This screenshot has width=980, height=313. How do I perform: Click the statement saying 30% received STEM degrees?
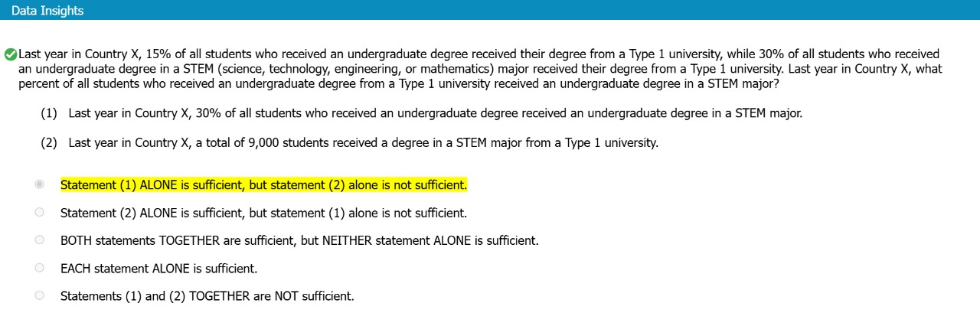point(435,113)
